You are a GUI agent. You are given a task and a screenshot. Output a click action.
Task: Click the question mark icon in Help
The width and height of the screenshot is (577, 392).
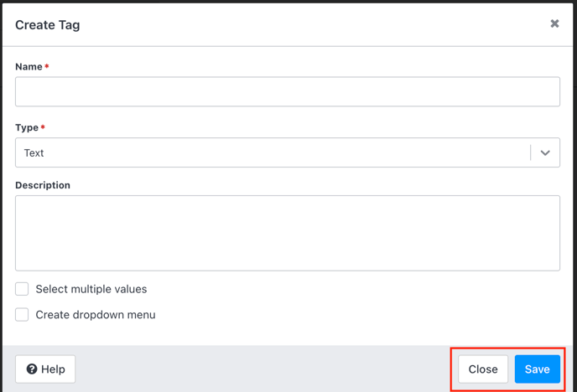[x=32, y=369]
